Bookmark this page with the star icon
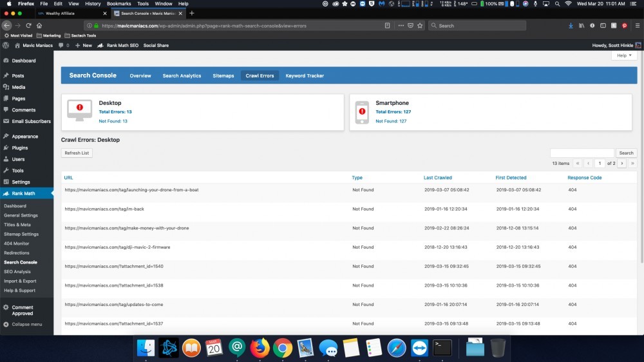The image size is (644, 362). click(x=420, y=26)
